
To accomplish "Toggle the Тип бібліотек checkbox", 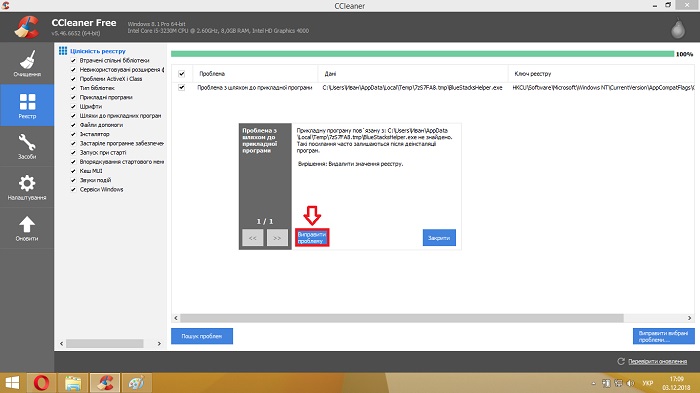I will 74,88.
